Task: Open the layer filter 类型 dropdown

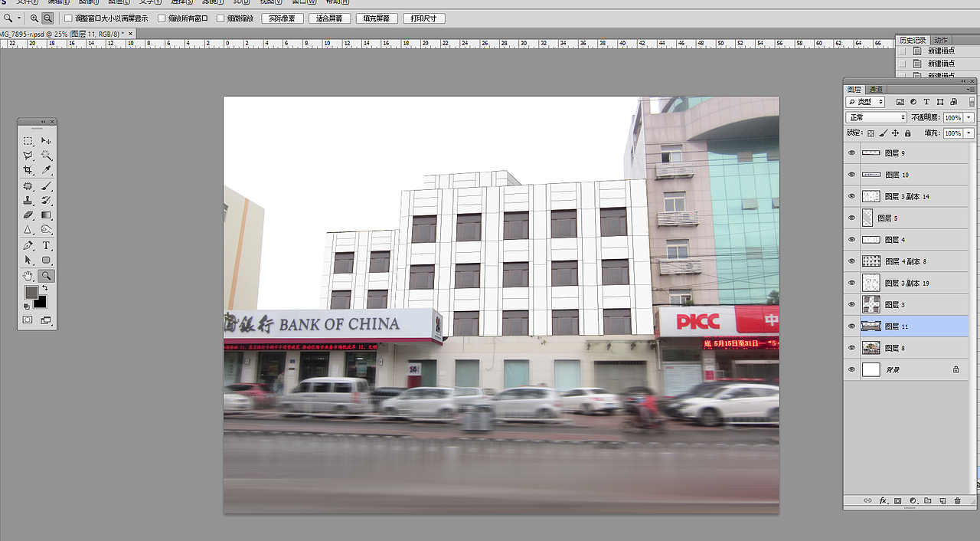Action: pos(865,102)
